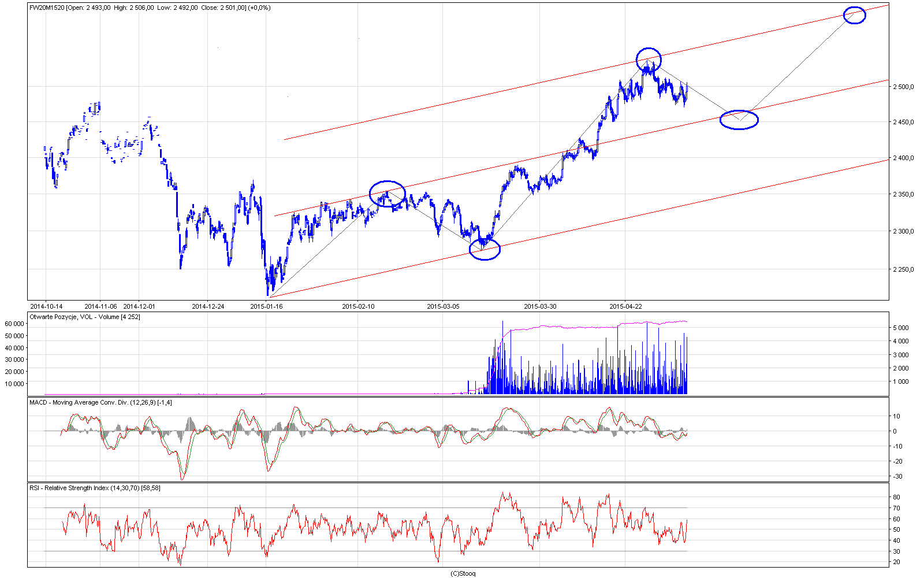The image size is (924, 578).
Task: Click the MACD indicator panel title
Action: click(101, 402)
